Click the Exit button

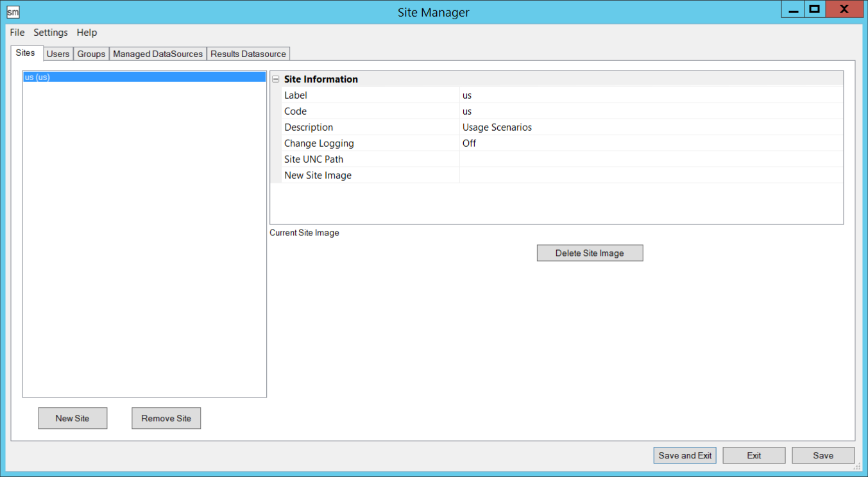coord(754,456)
